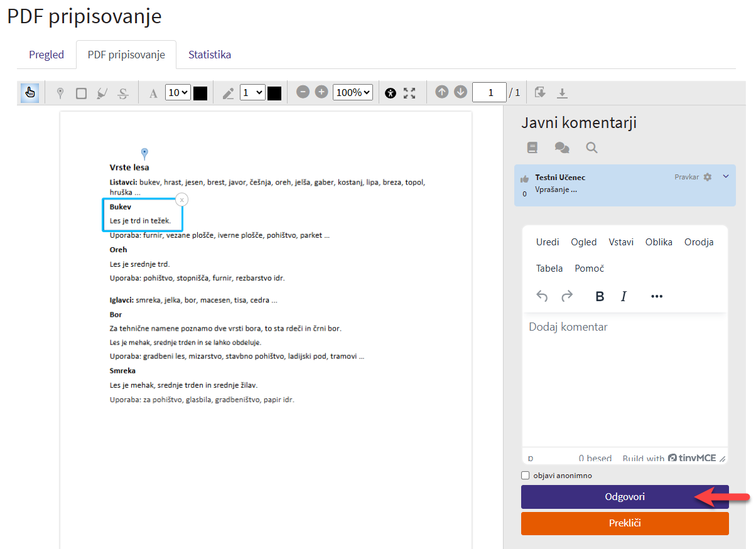Click the accessibility icon in toolbar

point(391,93)
